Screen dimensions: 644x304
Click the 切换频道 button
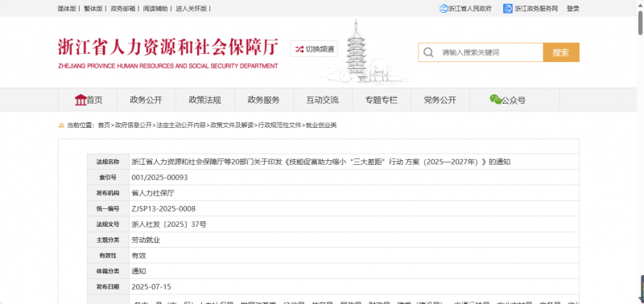coord(314,49)
